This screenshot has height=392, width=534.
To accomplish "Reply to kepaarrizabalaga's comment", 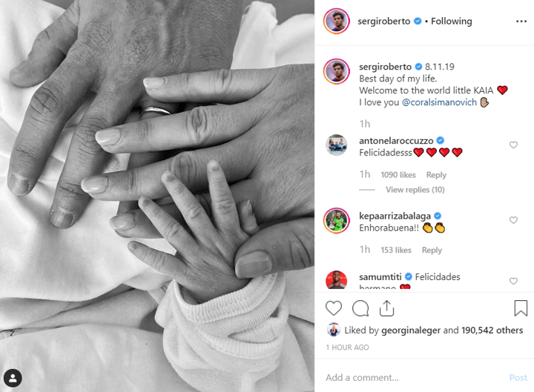I will pyautogui.click(x=432, y=250).
